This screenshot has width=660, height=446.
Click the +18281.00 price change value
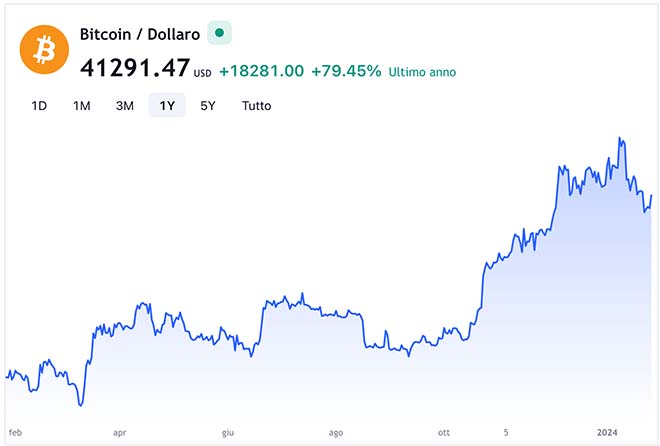261,71
